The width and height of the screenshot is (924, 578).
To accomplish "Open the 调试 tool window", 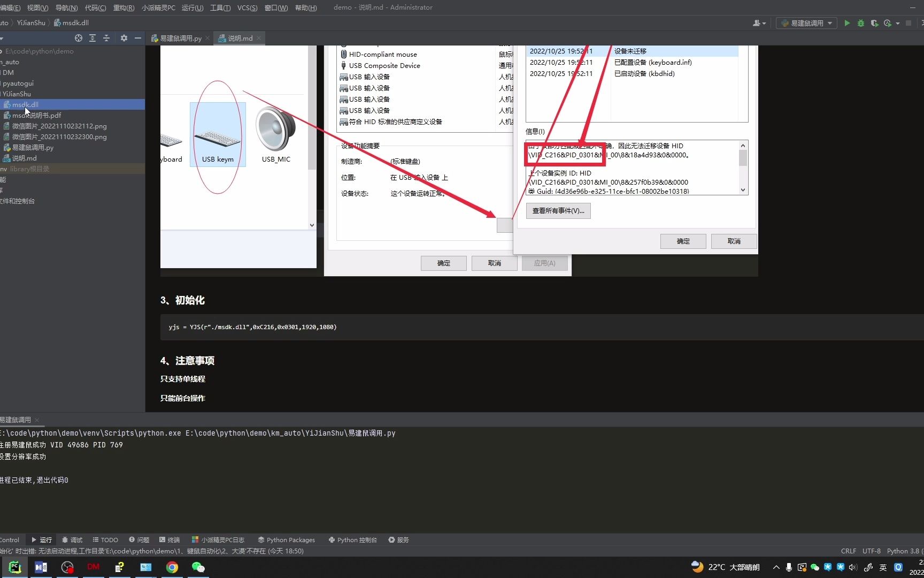I will click(x=72, y=539).
